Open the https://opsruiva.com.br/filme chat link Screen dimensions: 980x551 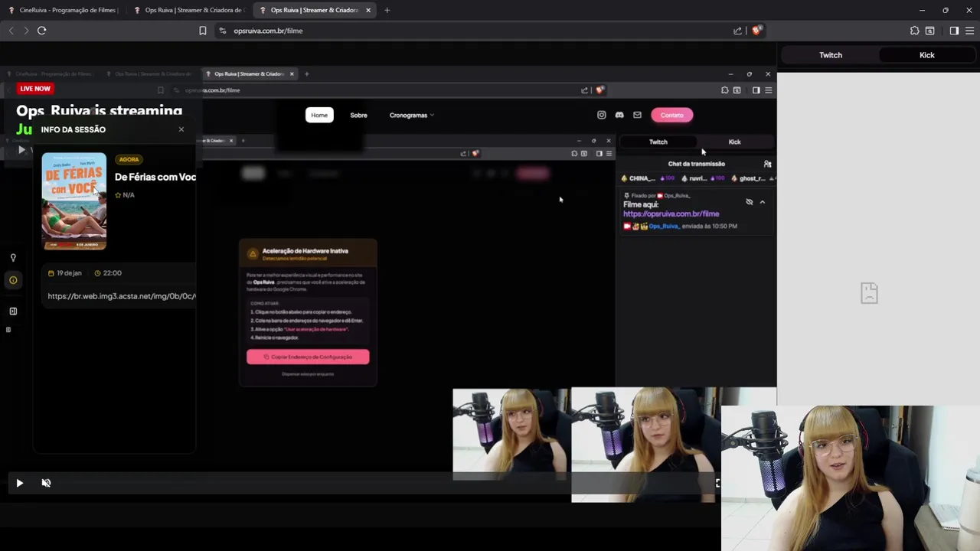click(671, 214)
